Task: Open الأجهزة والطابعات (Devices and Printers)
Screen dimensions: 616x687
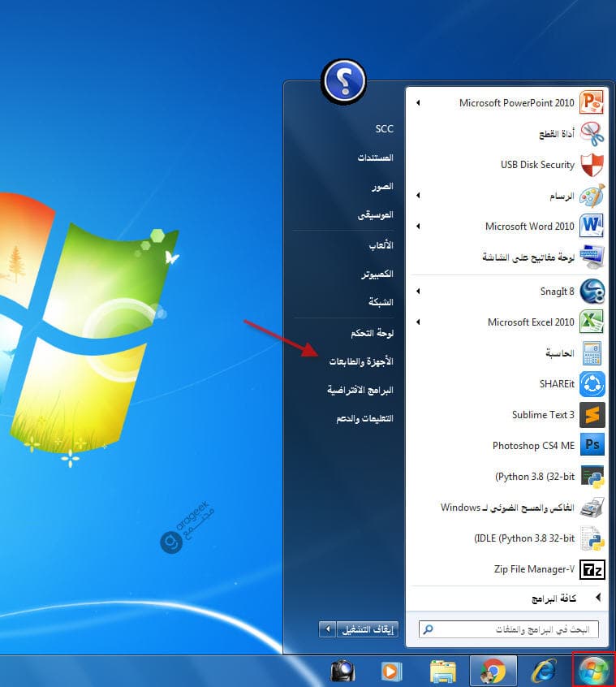Action: tap(360, 361)
